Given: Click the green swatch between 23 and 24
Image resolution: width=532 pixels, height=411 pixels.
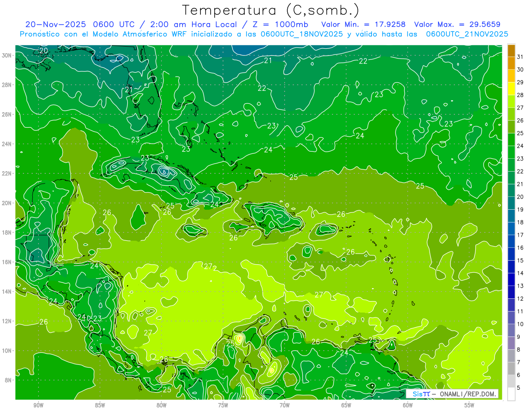Looking at the screenshot, I should point(511,153).
